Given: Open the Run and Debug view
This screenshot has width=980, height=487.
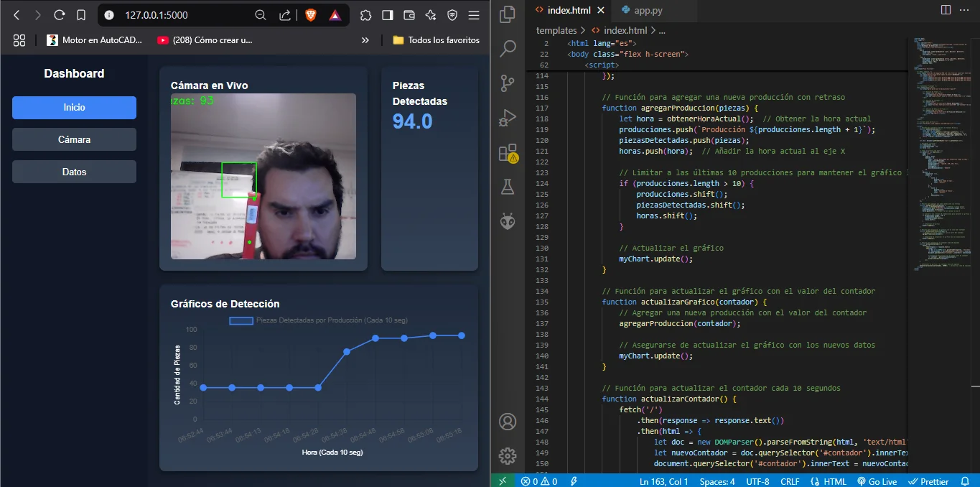Looking at the screenshot, I should (x=508, y=117).
